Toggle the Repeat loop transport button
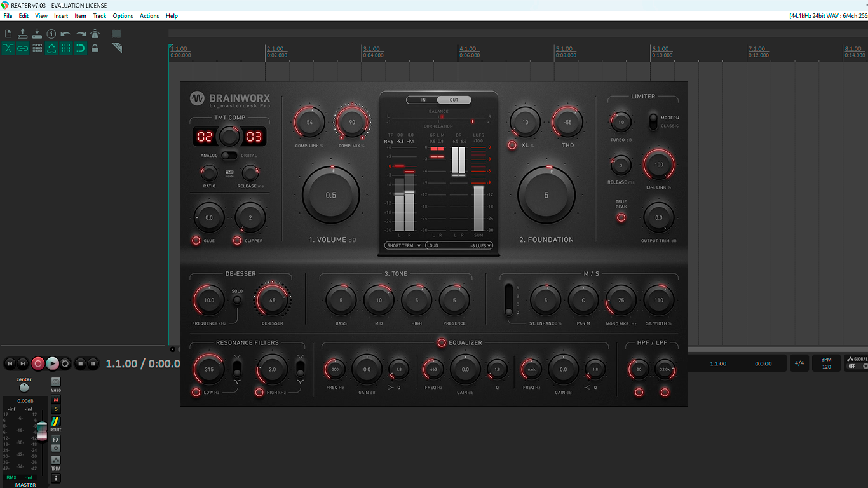 click(65, 363)
